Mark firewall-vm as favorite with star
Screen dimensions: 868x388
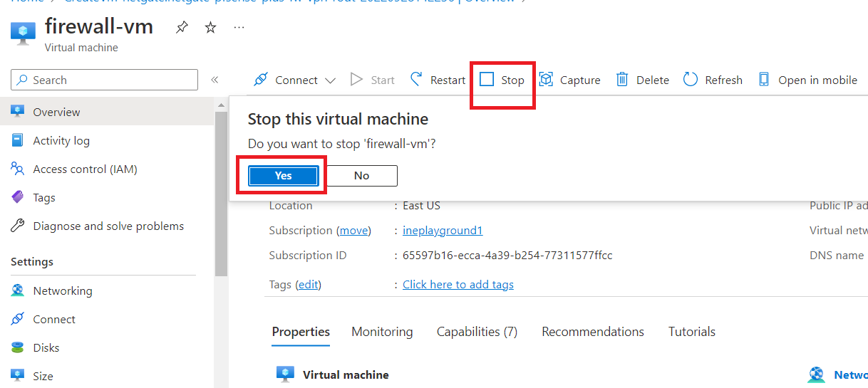(x=210, y=28)
